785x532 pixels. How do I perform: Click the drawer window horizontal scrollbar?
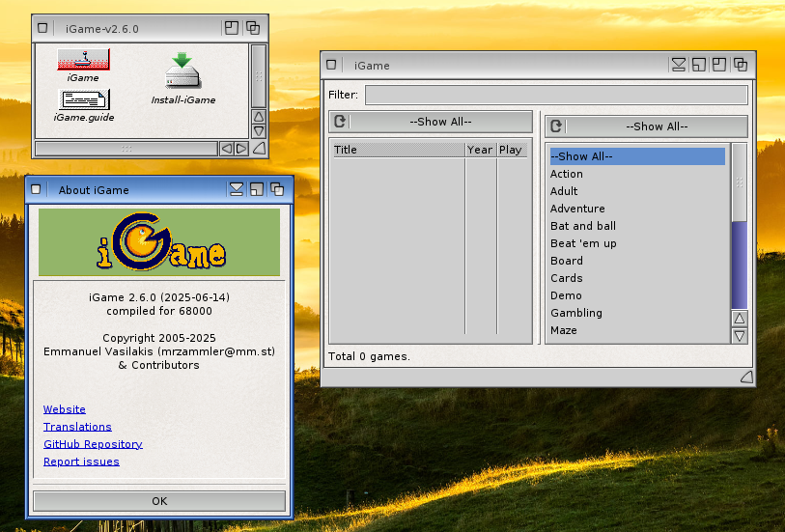pos(126,149)
